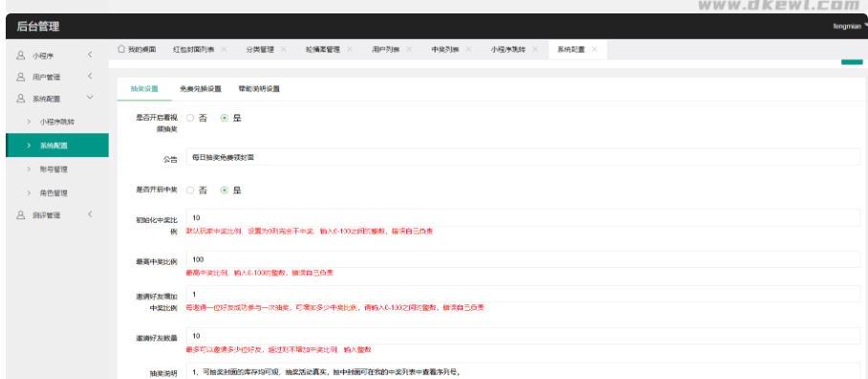Expand the 用户管理 sidebar group chevron

[x=90, y=77]
